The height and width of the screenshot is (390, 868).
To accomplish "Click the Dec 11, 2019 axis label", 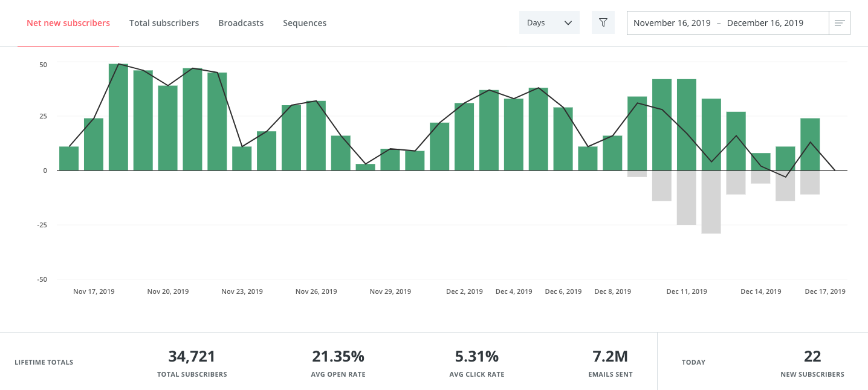I will 687,291.
